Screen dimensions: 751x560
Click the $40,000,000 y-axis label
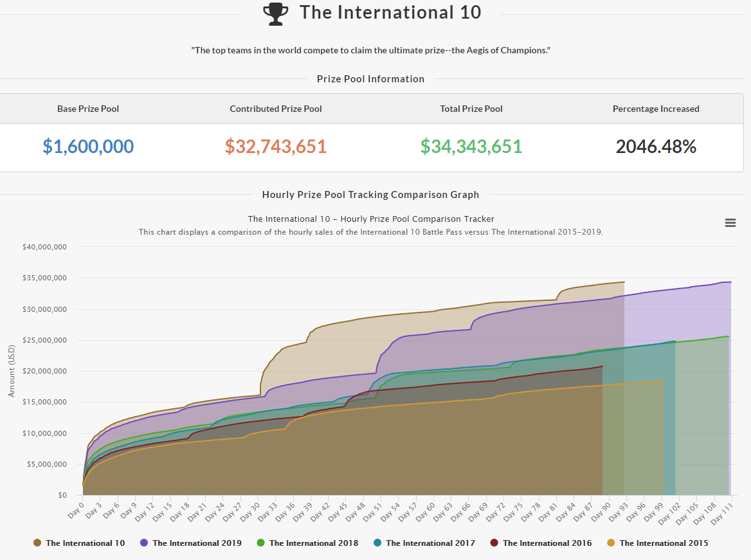coord(44,247)
